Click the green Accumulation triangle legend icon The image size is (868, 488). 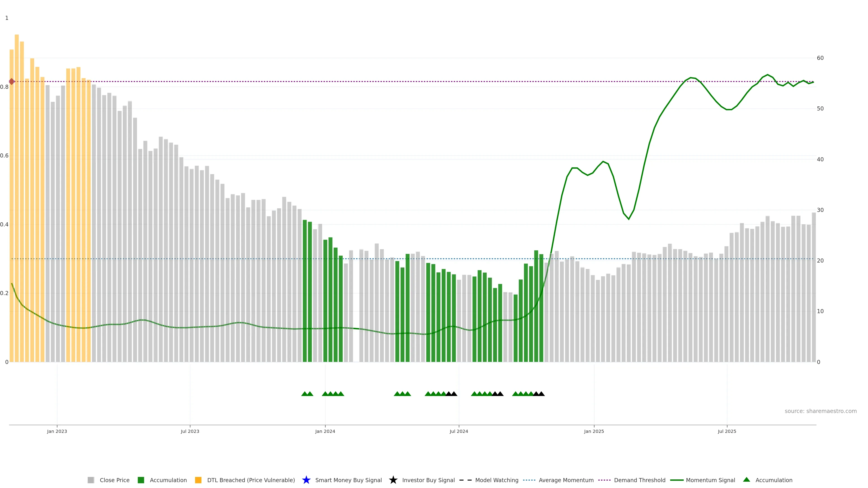746,480
